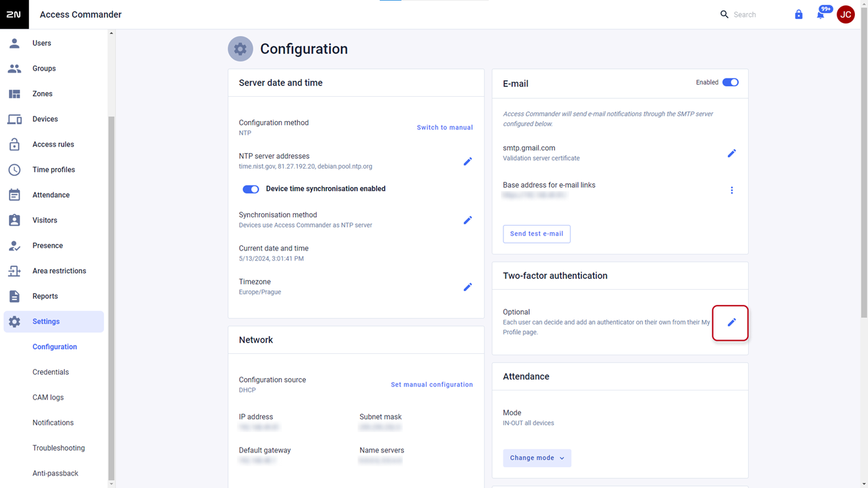
Task: Edit Two-factor authentication setting
Action: [732, 322]
